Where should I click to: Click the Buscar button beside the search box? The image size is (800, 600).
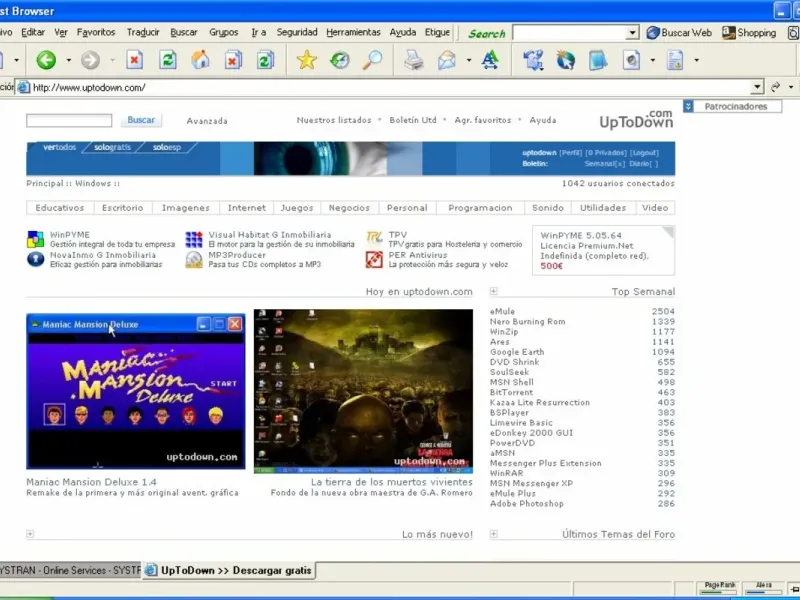[x=141, y=120]
